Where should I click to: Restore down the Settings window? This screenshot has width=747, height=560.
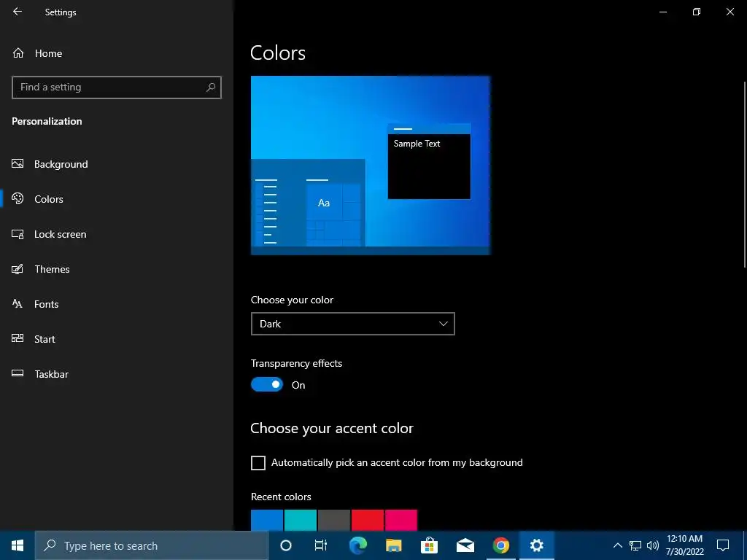coord(697,12)
